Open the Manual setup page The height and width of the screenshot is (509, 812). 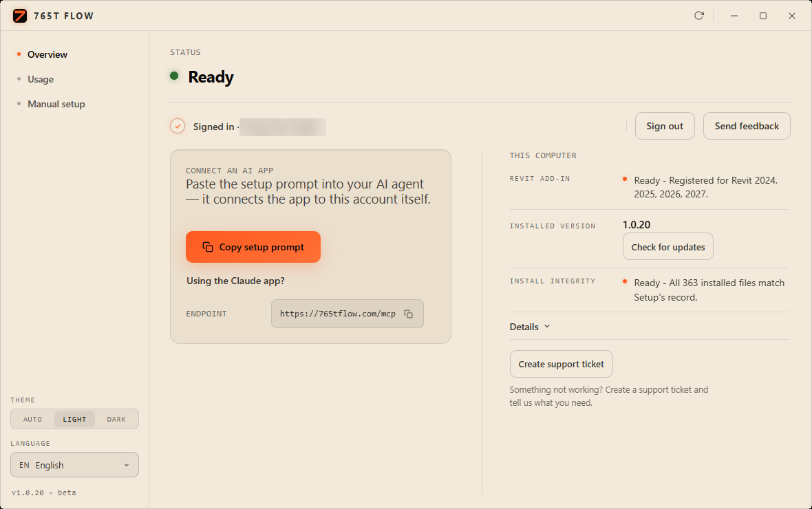coord(56,104)
